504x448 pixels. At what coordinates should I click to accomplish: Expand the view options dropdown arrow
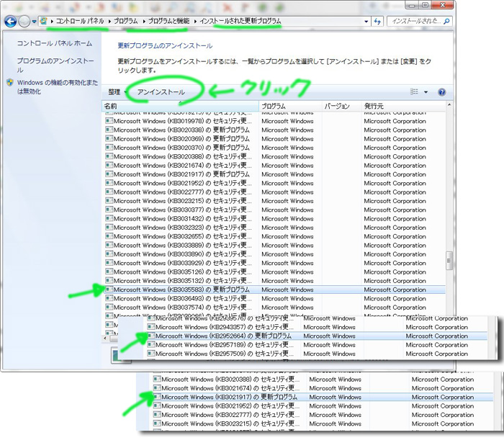[x=426, y=92]
